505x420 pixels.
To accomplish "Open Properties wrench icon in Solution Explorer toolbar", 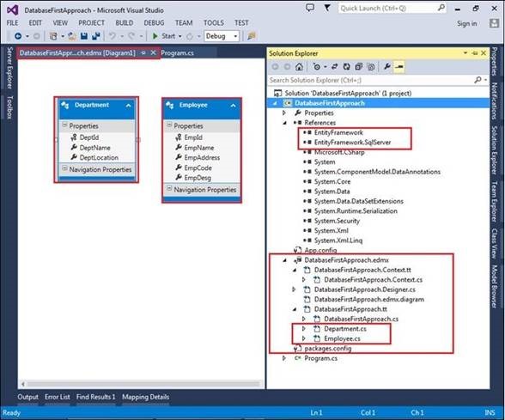I will [386, 67].
